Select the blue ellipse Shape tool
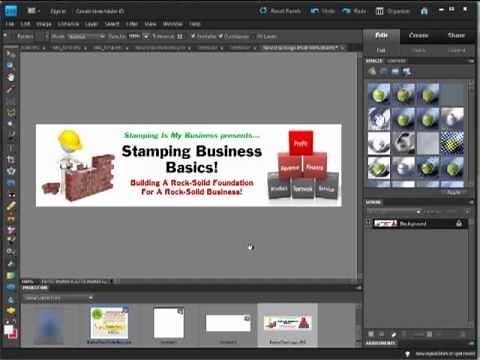Image resolution: width=480 pixels, height=360 pixels. coord(11,287)
